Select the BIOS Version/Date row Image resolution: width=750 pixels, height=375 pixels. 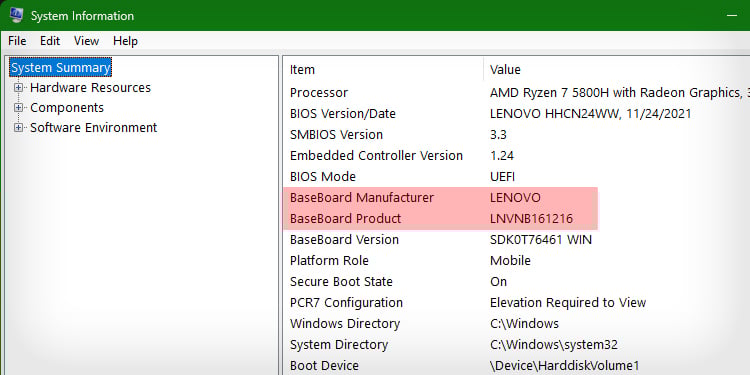coord(517,114)
